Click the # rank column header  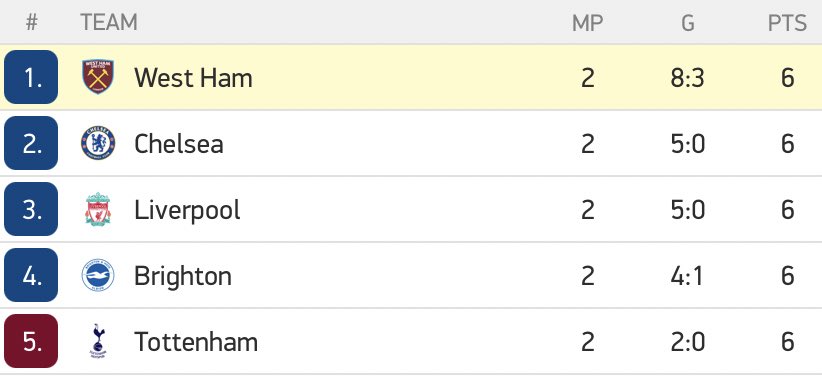[x=31, y=23]
